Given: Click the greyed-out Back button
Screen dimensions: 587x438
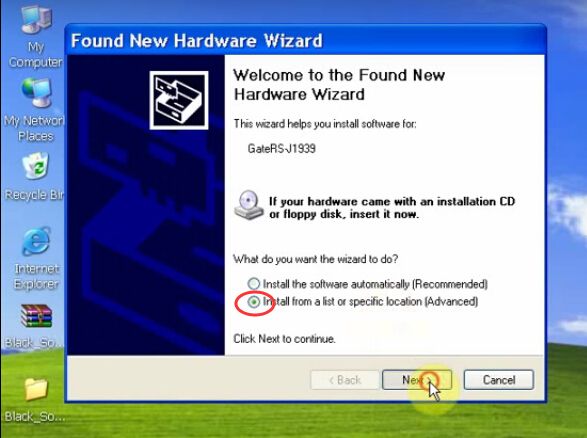Looking at the screenshot, I should click(x=345, y=380).
